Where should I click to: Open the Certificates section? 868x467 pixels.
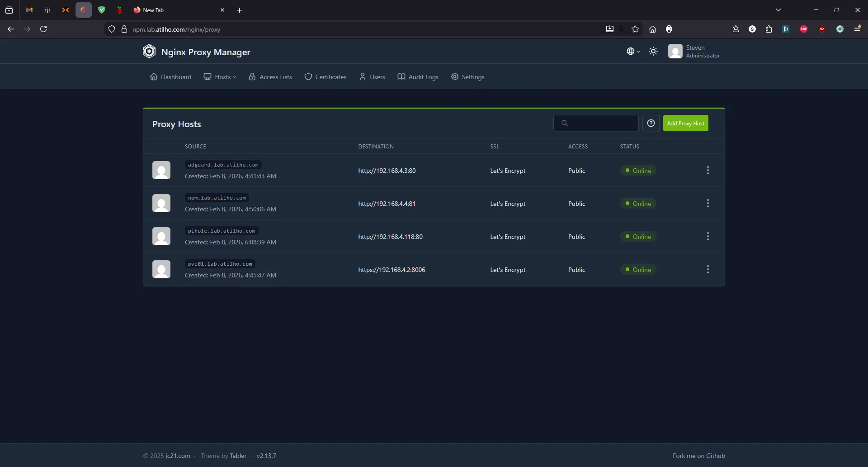tap(325, 77)
